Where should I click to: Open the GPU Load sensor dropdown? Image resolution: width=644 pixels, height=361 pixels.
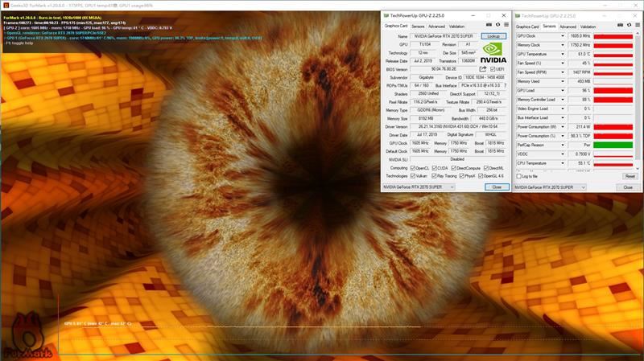563,90
